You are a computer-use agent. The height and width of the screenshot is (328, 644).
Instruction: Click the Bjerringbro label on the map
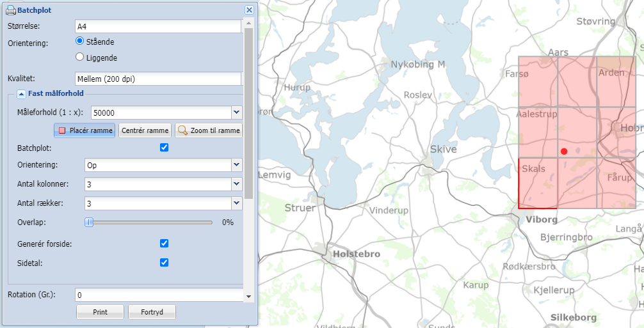coord(567,237)
